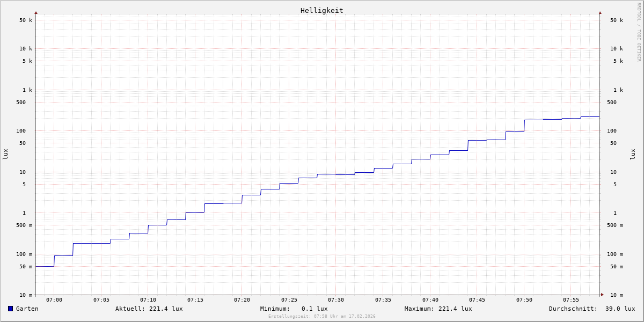The height and width of the screenshot is (322, 644).
Task: Click the red arrowhead atop the right axis
Action: 600,12
